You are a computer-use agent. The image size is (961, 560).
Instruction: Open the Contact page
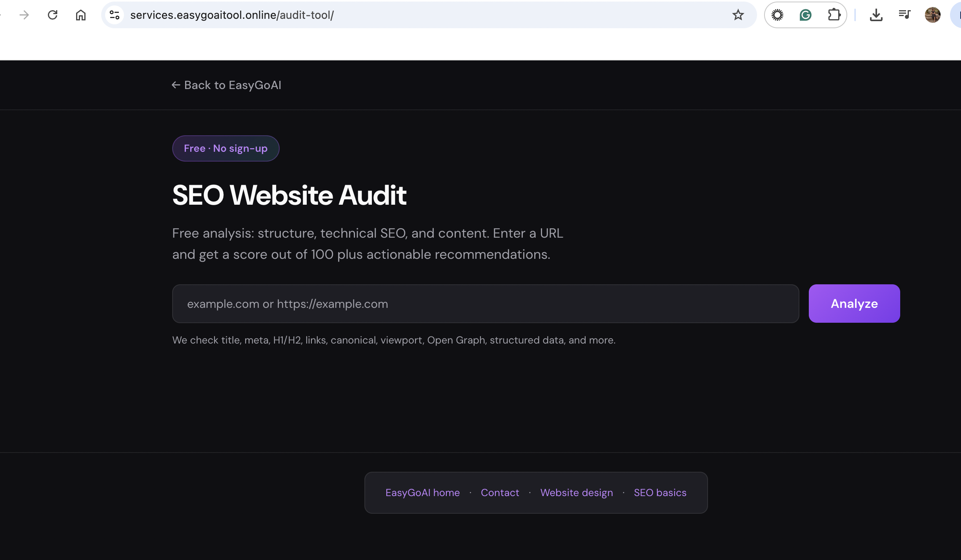tap(500, 493)
